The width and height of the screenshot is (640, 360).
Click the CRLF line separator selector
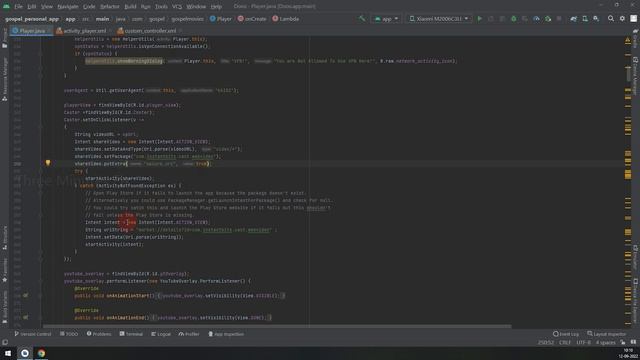pos(565,342)
